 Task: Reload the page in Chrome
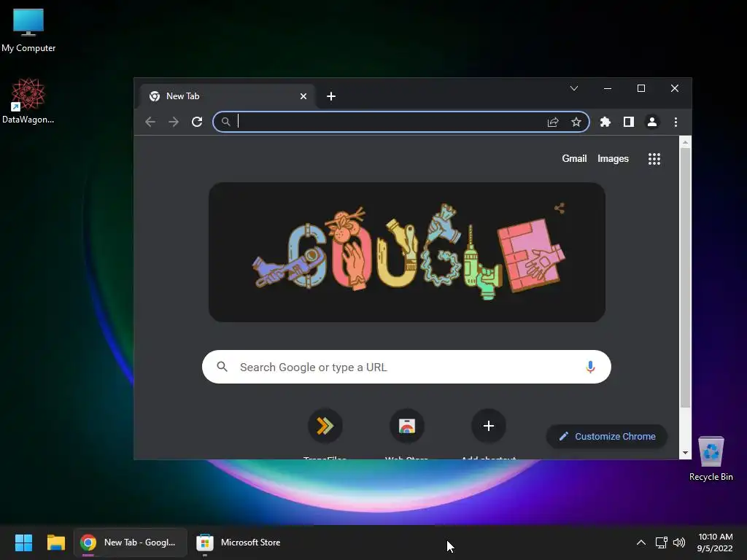[x=197, y=122]
